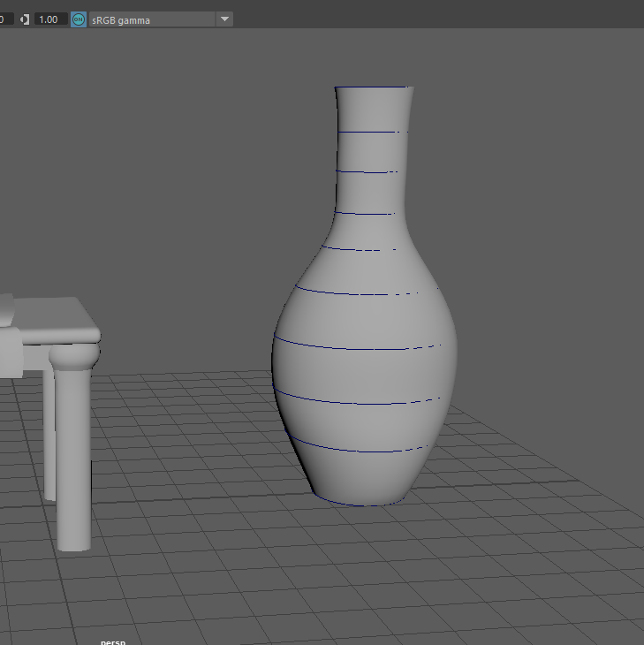644x645 pixels.
Task: Toggle the color management ON button
Action: click(x=79, y=19)
